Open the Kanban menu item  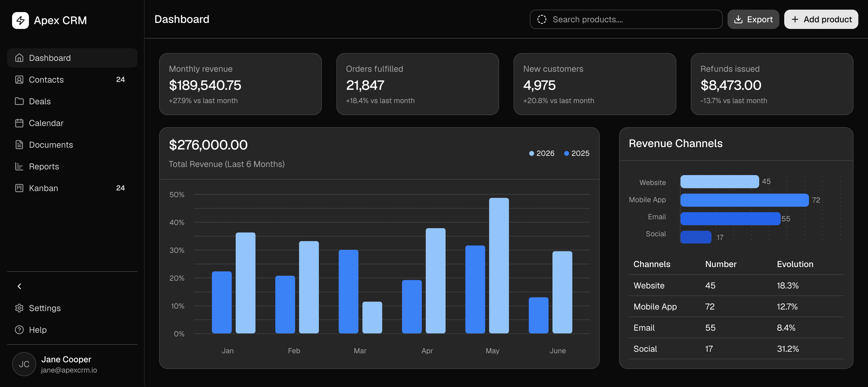(x=72, y=188)
